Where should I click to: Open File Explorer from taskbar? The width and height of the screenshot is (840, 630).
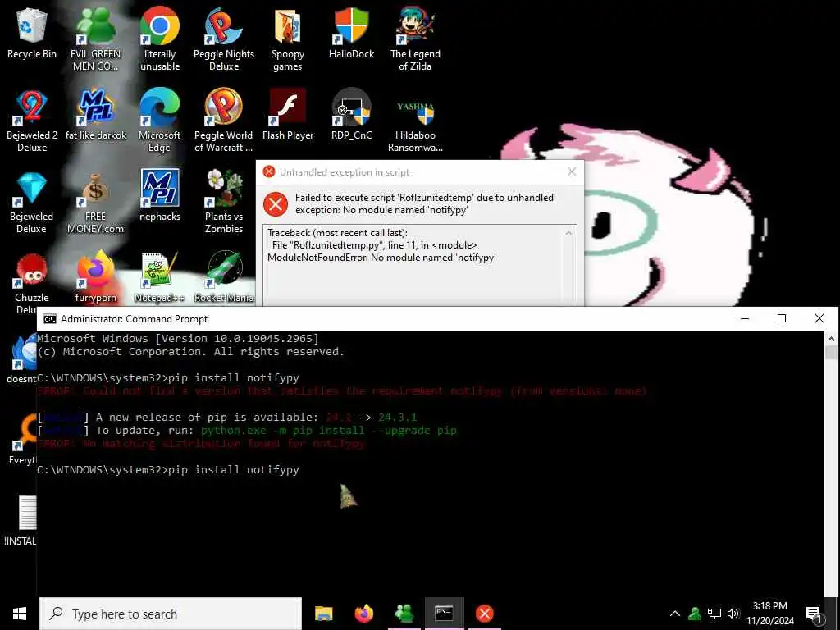pyautogui.click(x=323, y=614)
